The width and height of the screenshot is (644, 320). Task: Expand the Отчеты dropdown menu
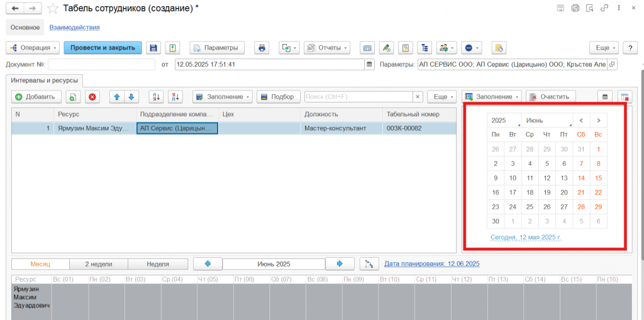(327, 48)
